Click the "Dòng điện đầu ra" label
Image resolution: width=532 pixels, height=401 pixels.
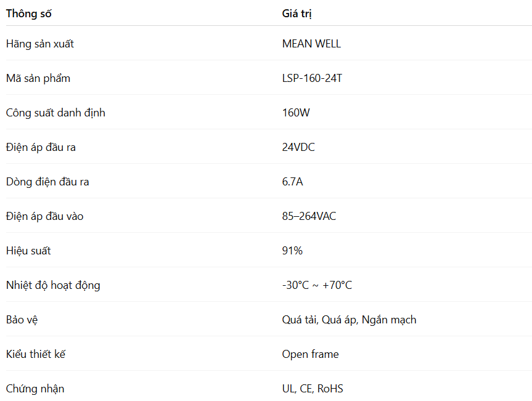[x=48, y=182]
